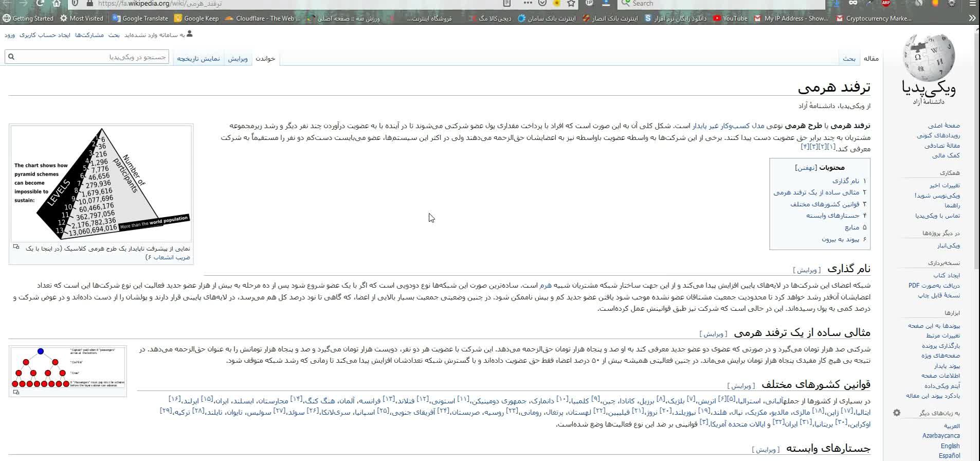Switch to the ویرایش edit tab

pyautogui.click(x=238, y=59)
